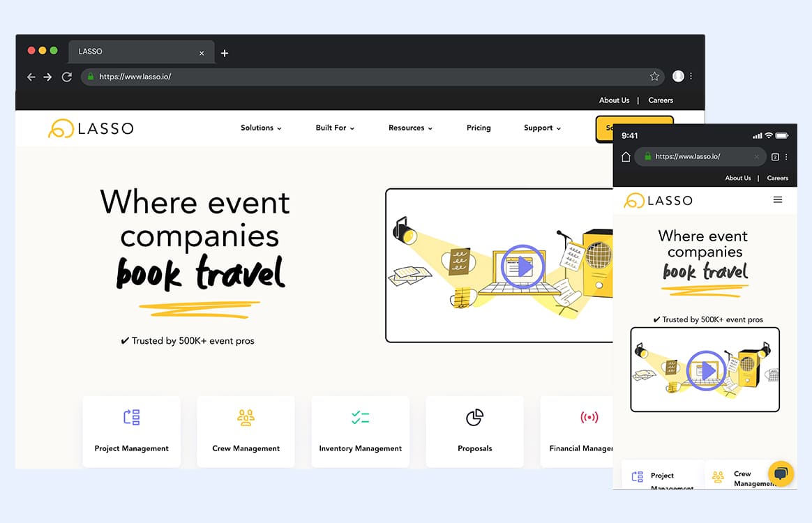Click the 9:41 clock in the mobile status bar
Screen dimensions: 812x523
(x=630, y=136)
